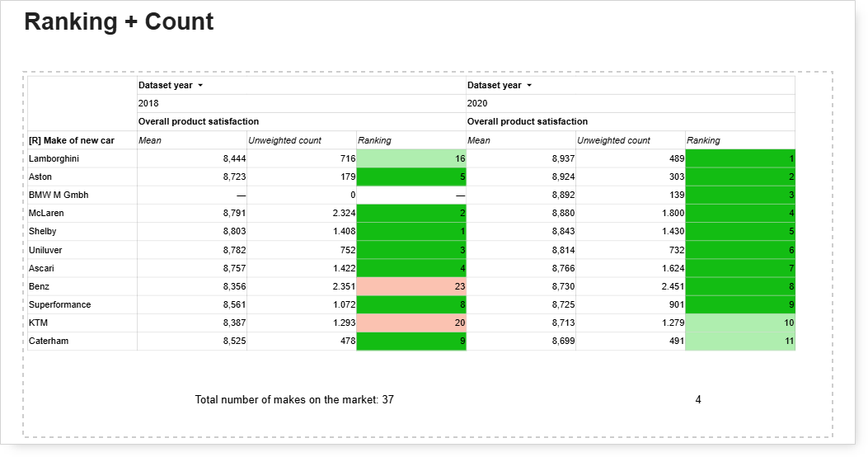This screenshot has height=457, width=868.
Task: Click KTM's 2018 ranking cell 20
Action: pyautogui.click(x=411, y=323)
